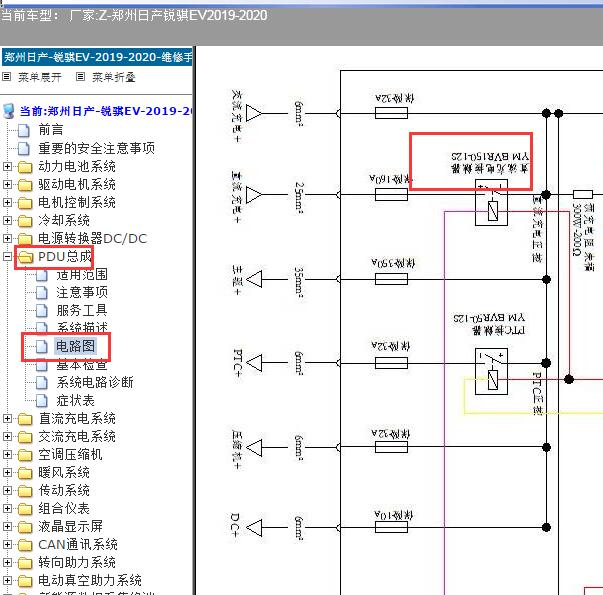Click the folder icon of 动力电池系统

[25, 167]
